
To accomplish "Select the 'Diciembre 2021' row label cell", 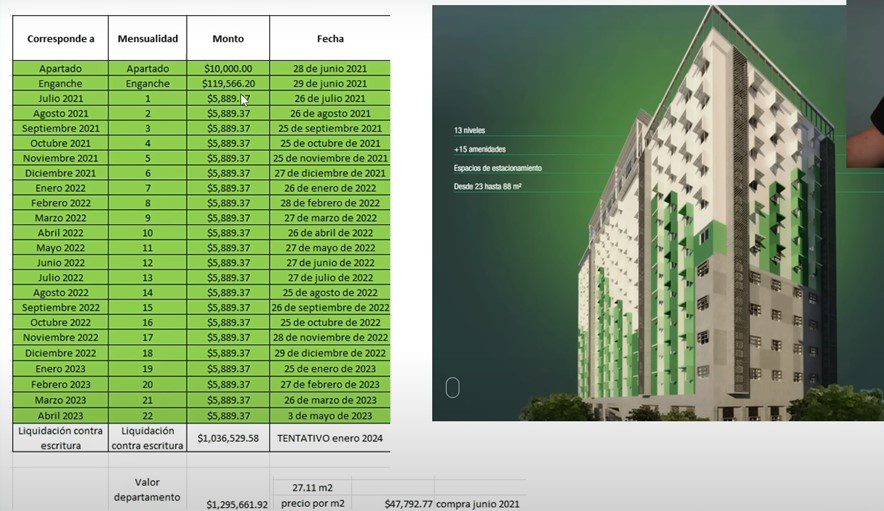I will (x=60, y=173).
